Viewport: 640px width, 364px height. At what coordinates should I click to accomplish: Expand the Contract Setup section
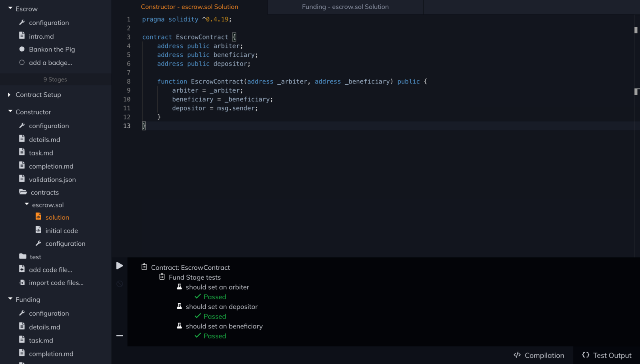click(x=9, y=95)
